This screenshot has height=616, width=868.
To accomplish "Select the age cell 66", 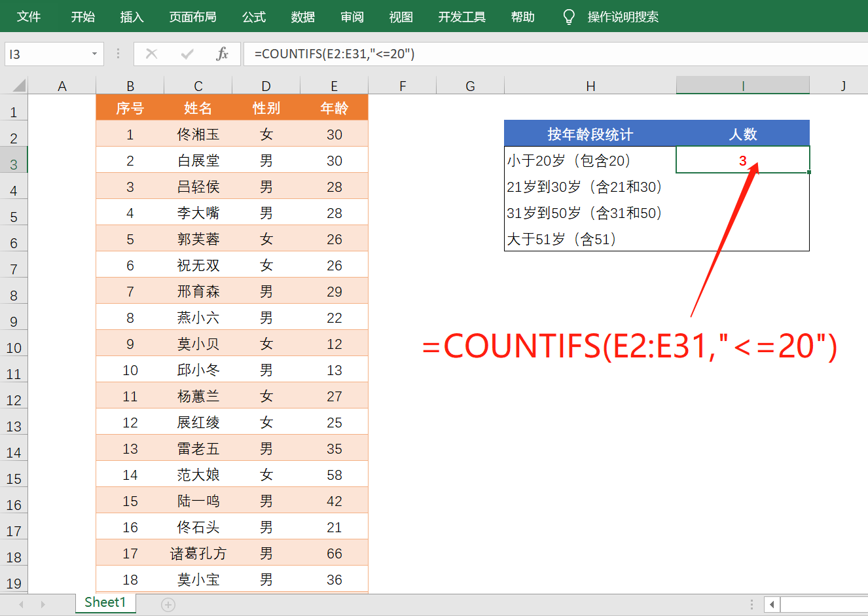I will point(335,553).
